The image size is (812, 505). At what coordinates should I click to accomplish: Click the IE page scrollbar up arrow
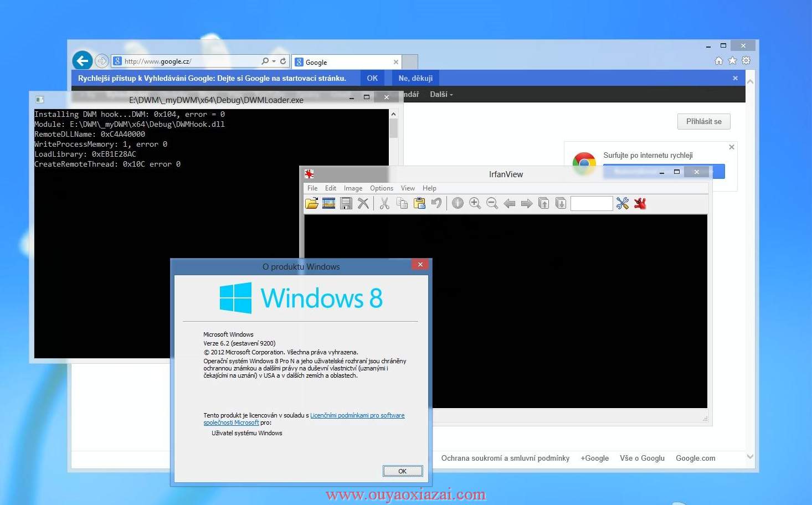click(751, 81)
